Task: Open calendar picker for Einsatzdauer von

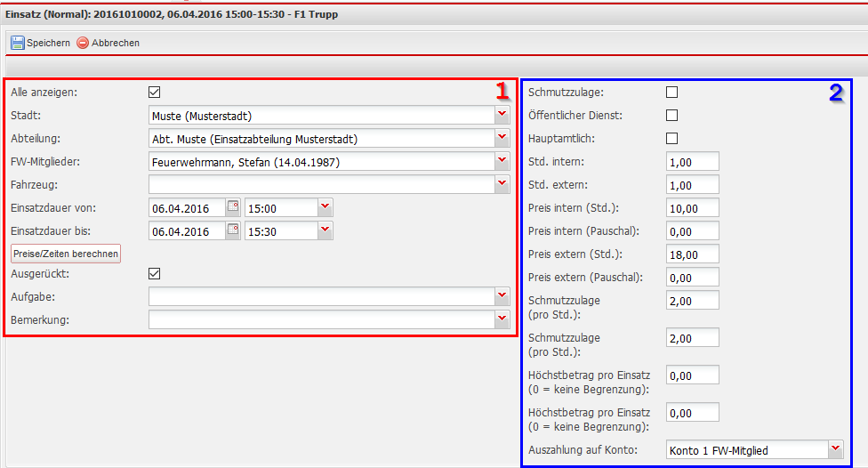Action: click(x=233, y=207)
